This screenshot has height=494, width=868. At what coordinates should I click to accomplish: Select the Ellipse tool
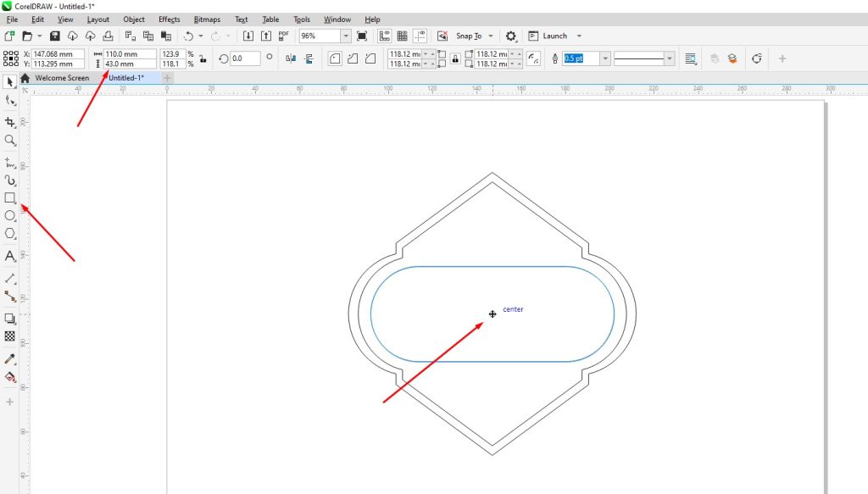click(10, 216)
